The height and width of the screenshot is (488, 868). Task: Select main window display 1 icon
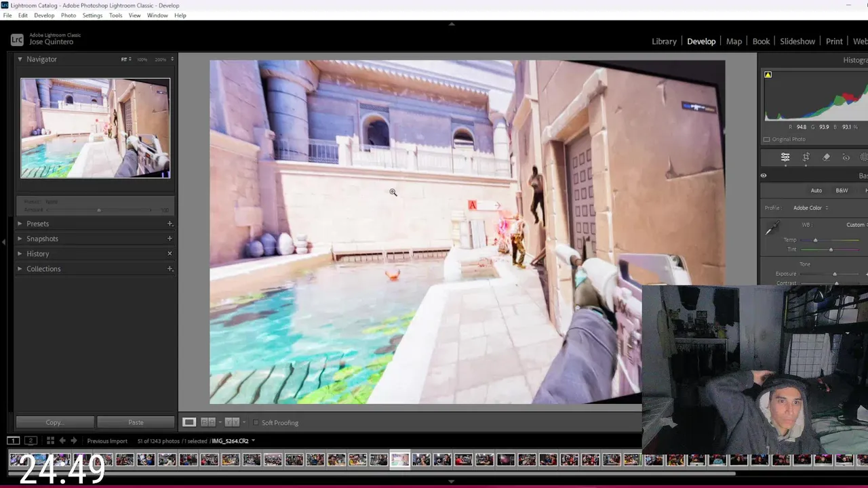tap(13, 441)
